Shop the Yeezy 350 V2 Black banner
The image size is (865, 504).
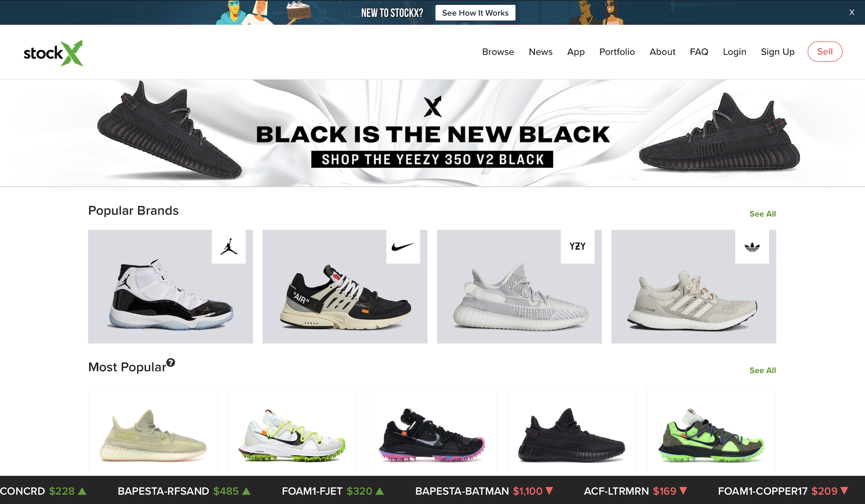pyautogui.click(x=432, y=159)
